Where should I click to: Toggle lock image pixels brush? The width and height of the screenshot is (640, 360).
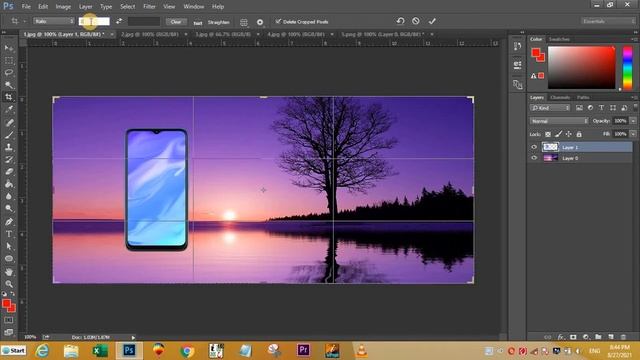558,134
